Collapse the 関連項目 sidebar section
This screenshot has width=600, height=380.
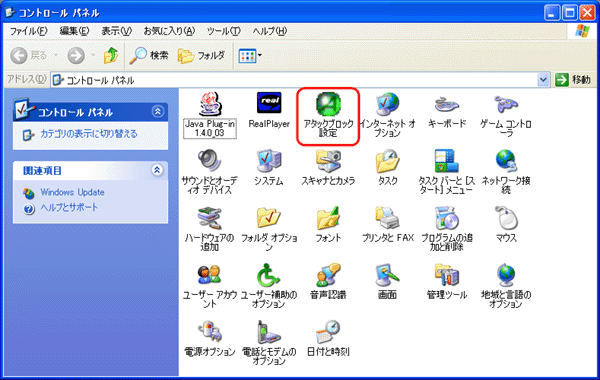(157, 170)
